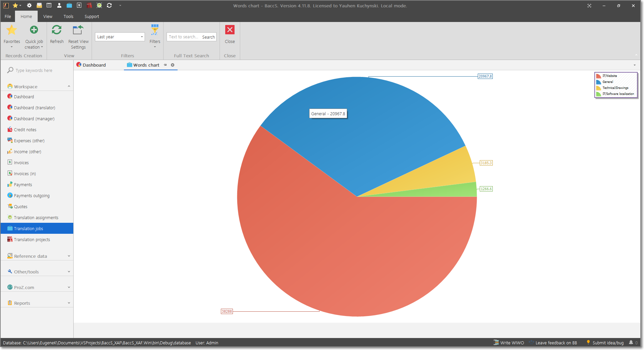
Task: Click Leave feedback on BB link
Action: tap(553, 343)
